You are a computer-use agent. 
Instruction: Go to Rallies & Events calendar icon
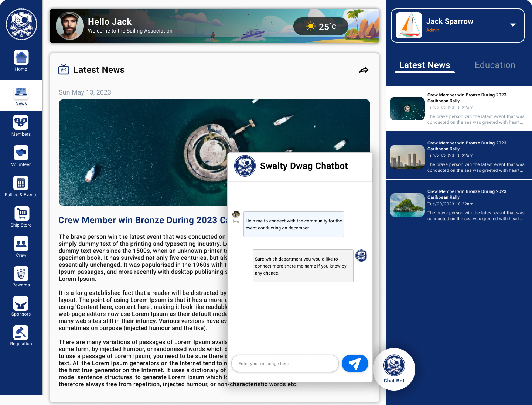point(21,183)
